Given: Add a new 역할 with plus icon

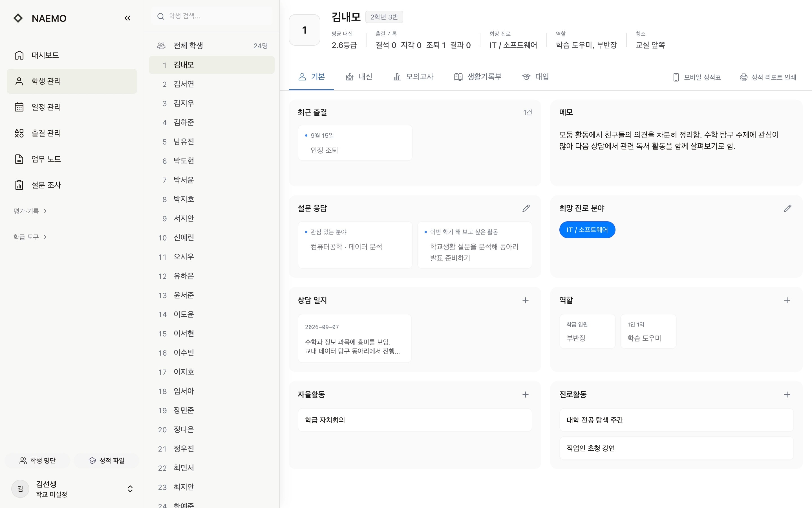Looking at the screenshot, I should point(787,300).
